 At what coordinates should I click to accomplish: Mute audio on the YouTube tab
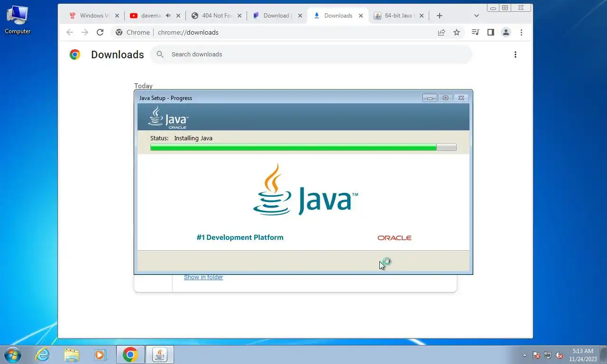coord(168,16)
